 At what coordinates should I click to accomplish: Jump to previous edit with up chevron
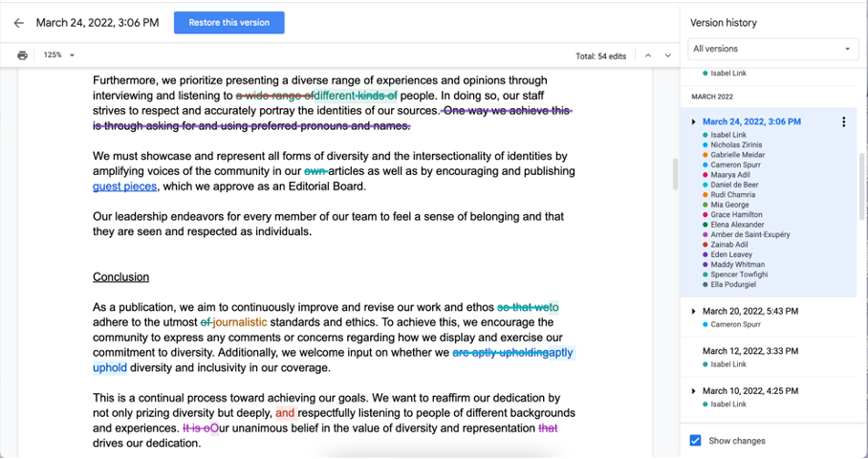pyautogui.click(x=648, y=55)
